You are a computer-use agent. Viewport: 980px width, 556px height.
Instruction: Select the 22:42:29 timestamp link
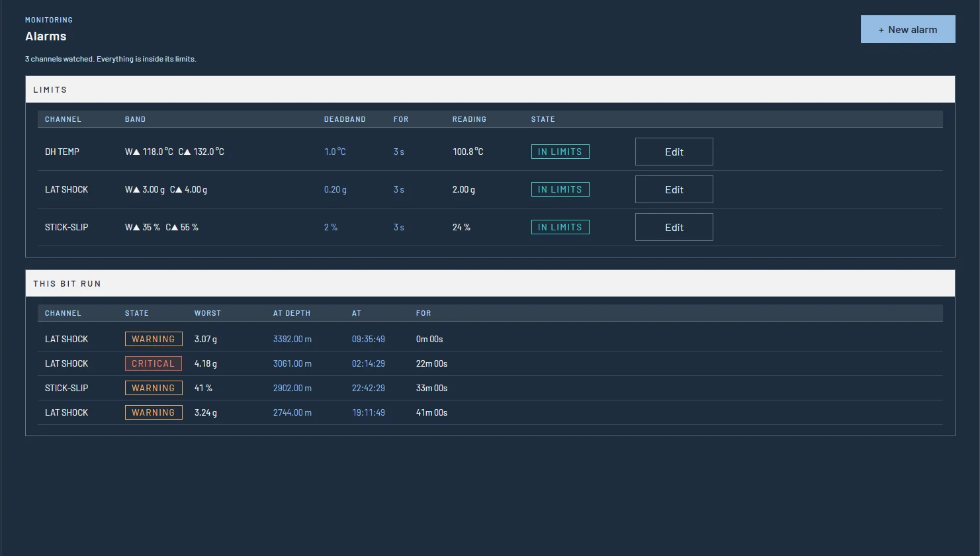coord(369,388)
